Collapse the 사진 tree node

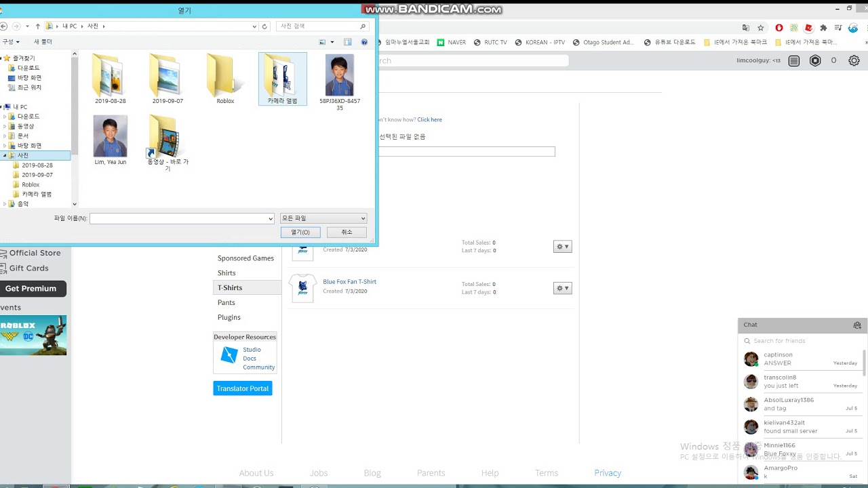coord(5,156)
